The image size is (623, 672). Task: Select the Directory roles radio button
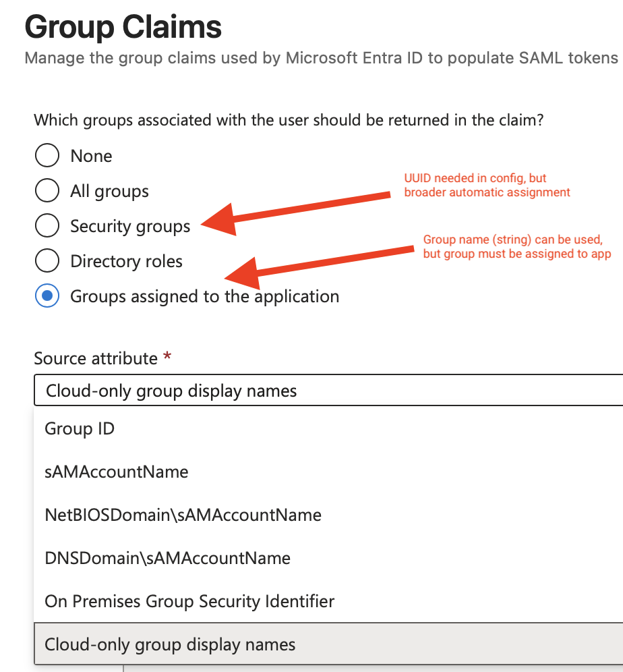tap(47, 261)
